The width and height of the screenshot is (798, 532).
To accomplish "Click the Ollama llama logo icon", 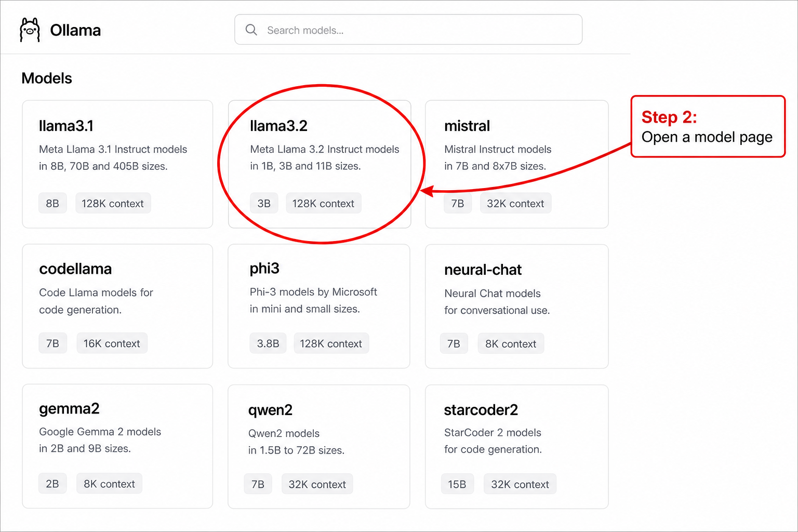I will pos(30,30).
